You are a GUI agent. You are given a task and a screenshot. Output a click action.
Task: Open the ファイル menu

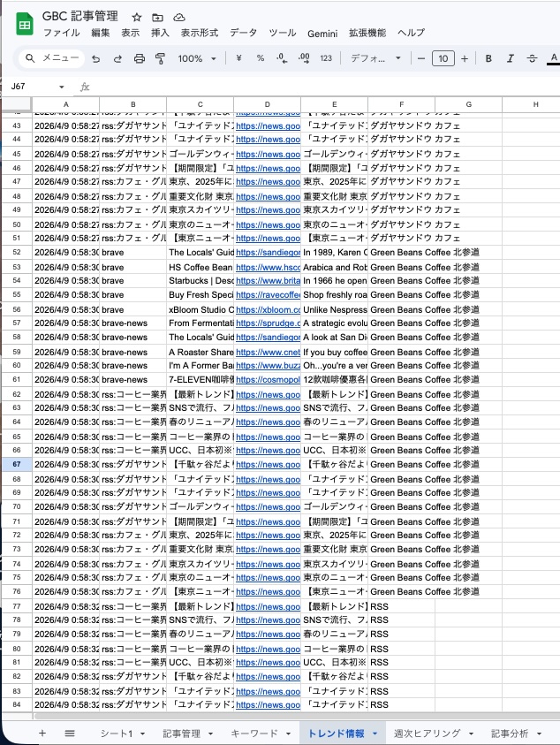pyautogui.click(x=61, y=33)
